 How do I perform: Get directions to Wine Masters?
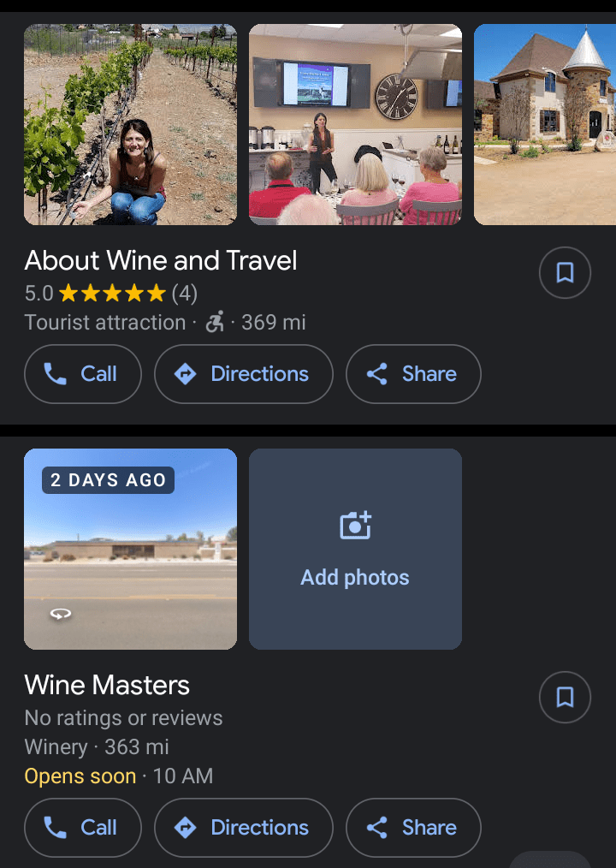pos(244,828)
